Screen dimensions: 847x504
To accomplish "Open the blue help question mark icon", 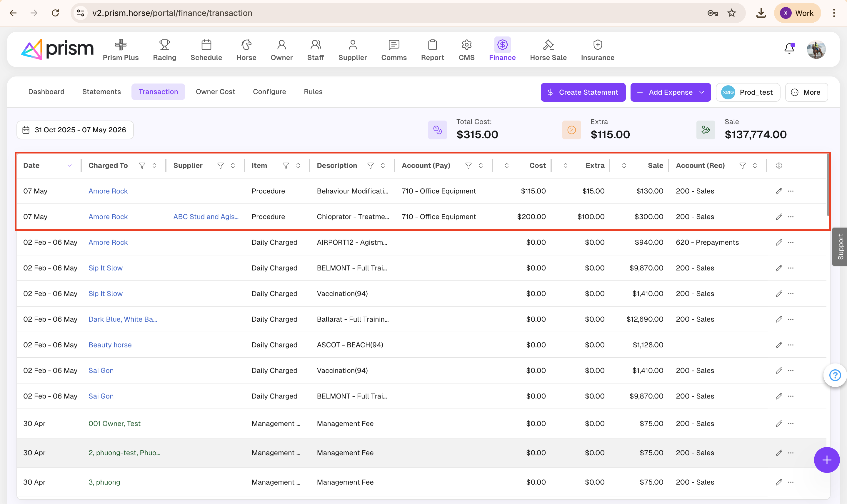I will (835, 375).
